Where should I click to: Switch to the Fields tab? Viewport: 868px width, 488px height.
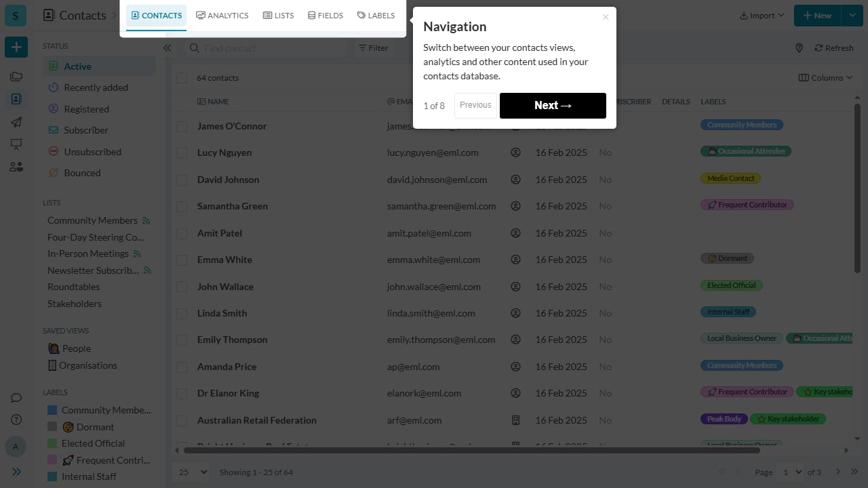point(325,16)
